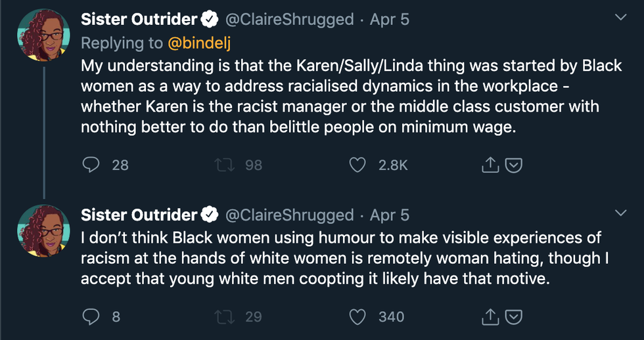Image resolution: width=644 pixels, height=340 pixels.
Task: Click the first tweet's profile avatar
Action: 43,35
